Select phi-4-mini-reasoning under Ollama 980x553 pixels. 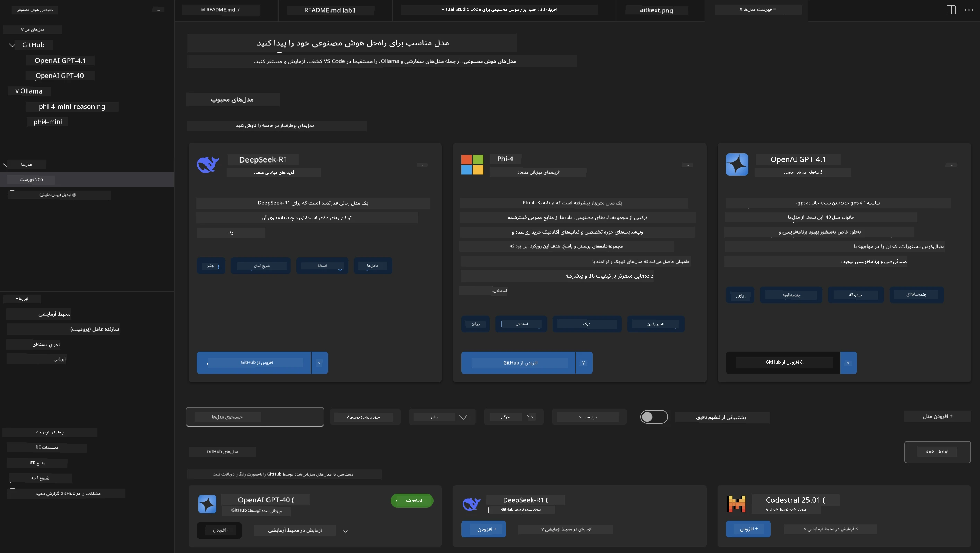pyautogui.click(x=72, y=107)
